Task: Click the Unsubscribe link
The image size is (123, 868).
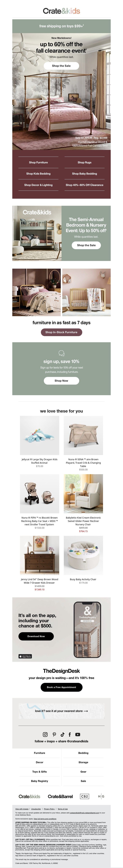Action: [x=36, y=809]
